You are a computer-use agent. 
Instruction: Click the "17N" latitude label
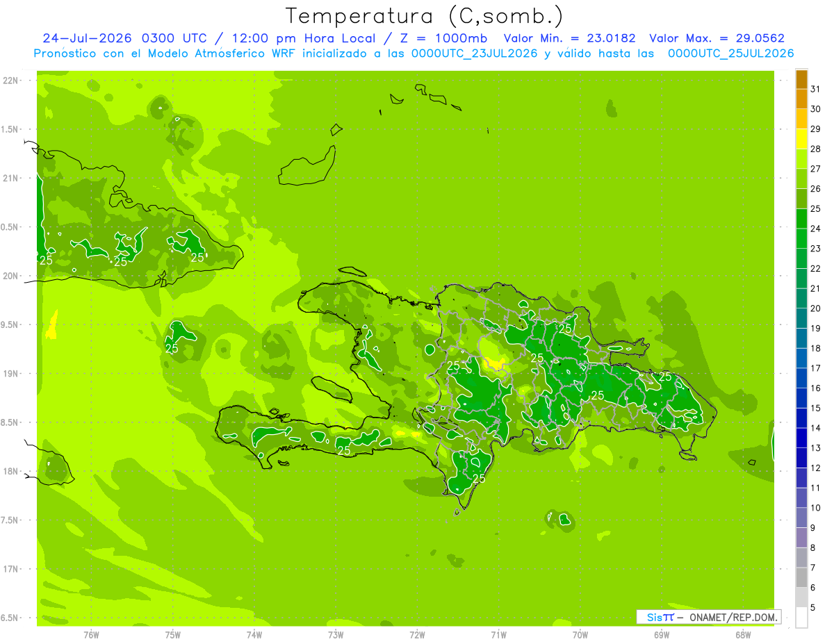coord(10,569)
